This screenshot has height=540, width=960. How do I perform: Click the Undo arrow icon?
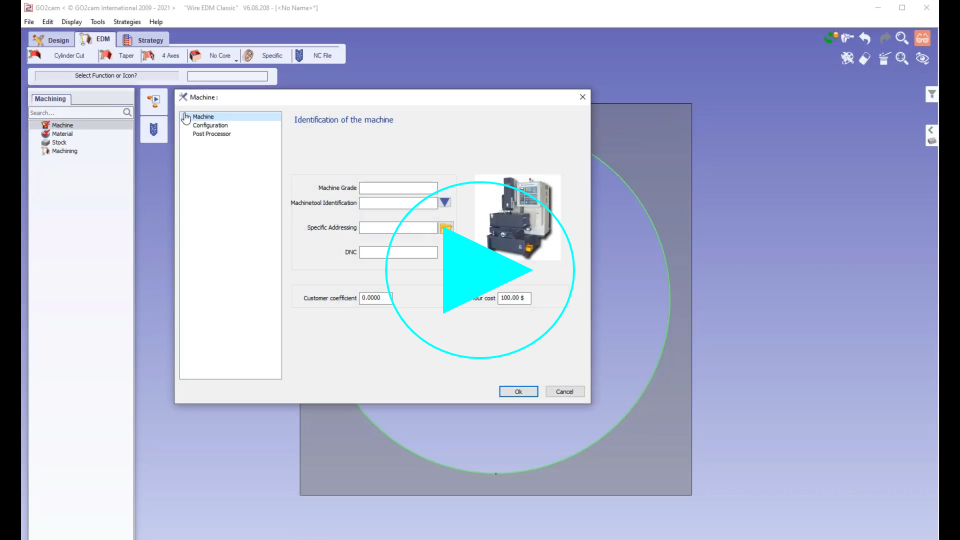click(865, 38)
